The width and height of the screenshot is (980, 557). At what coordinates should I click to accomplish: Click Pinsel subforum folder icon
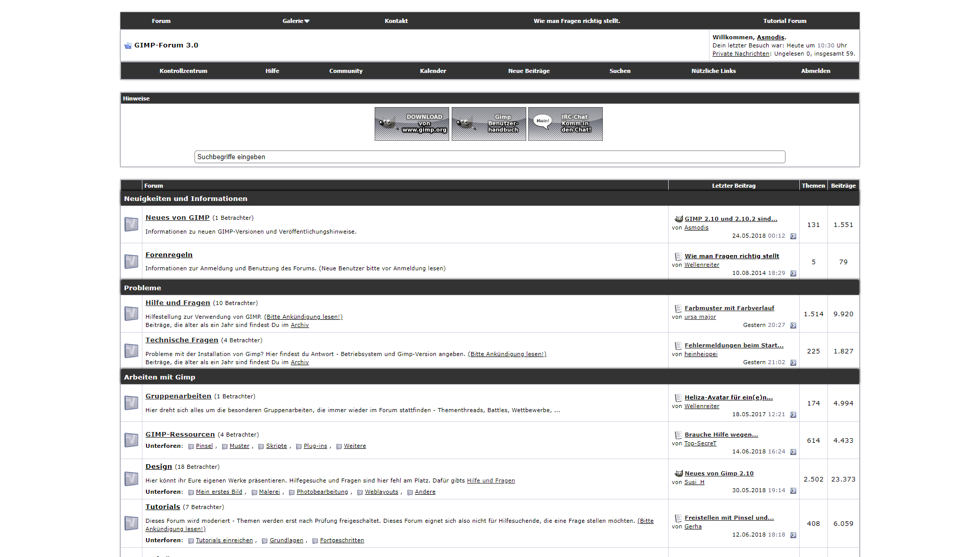click(x=191, y=446)
